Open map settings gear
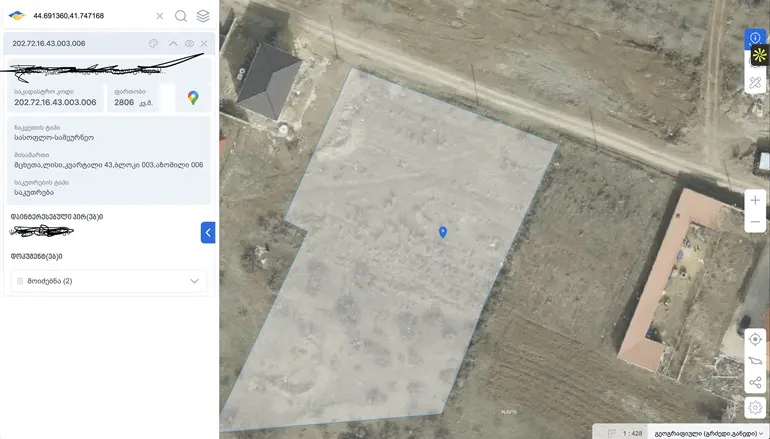770x439 pixels. point(755,407)
